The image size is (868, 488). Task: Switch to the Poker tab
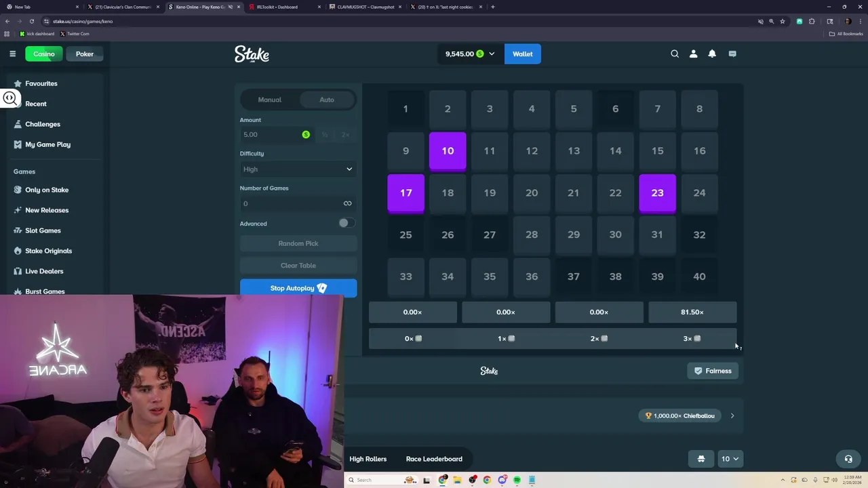(x=85, y=54)
